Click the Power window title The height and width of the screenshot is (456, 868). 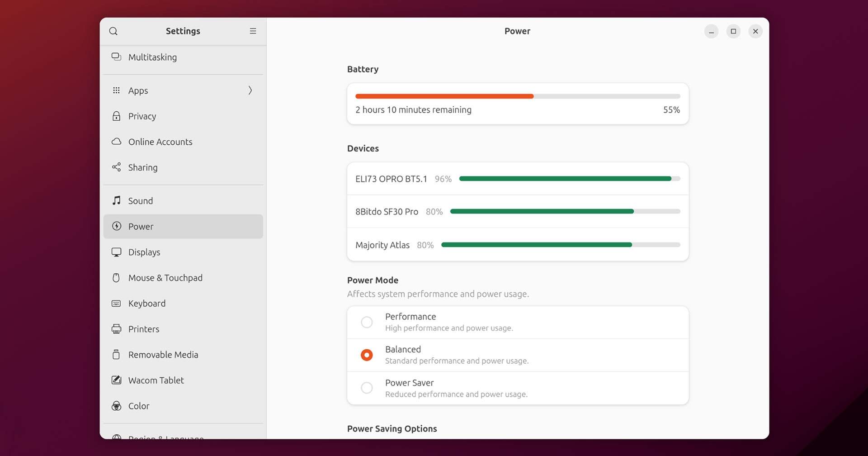coord(517,31)
